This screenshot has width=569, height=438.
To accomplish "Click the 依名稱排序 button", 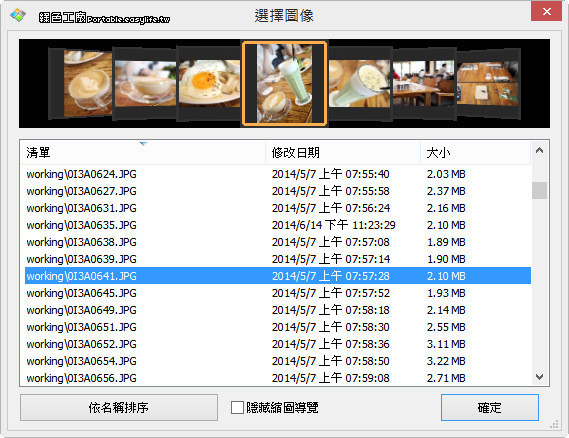I will [119, 408].
